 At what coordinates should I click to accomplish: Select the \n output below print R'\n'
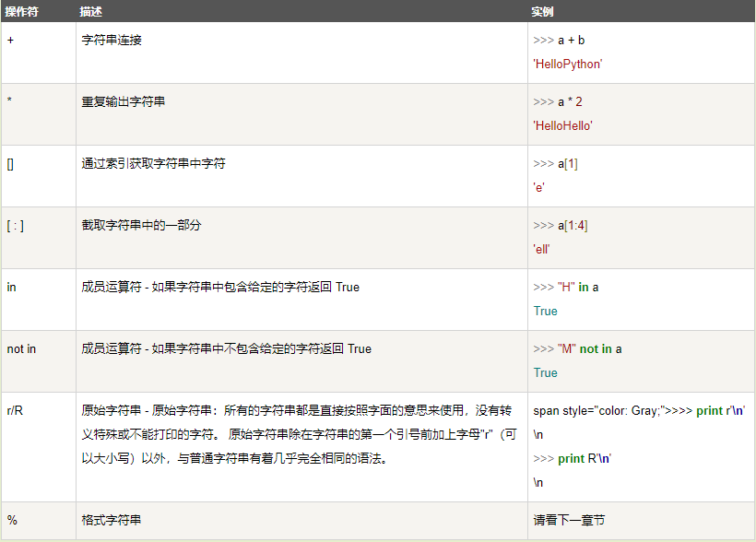click(538, 483)
